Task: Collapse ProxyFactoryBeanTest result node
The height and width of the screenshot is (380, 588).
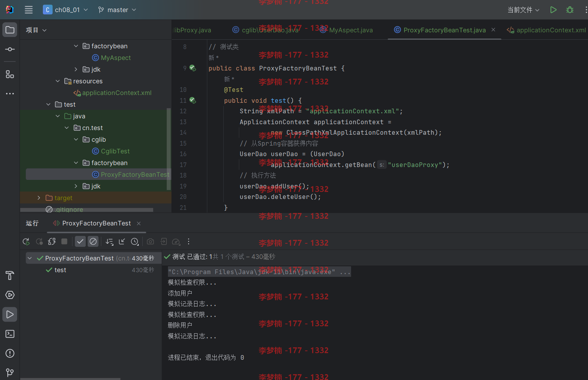Action: 30,258
